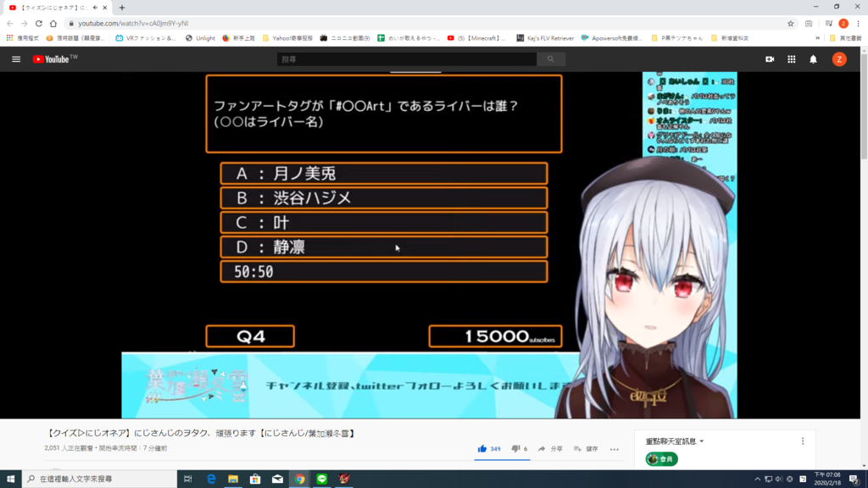Open the YouTube apps grid icon

[792, 59]
